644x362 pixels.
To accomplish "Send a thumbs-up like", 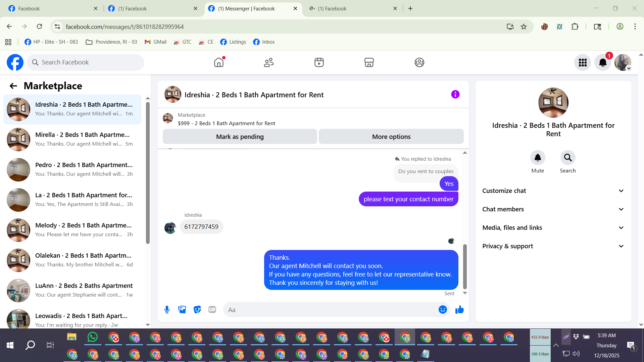I will 459,310.
